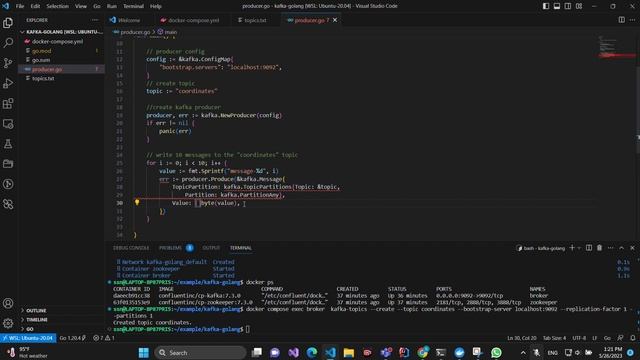Toggle Secondary Side Bar layout button
640x360 pixels.
point(568,6)
